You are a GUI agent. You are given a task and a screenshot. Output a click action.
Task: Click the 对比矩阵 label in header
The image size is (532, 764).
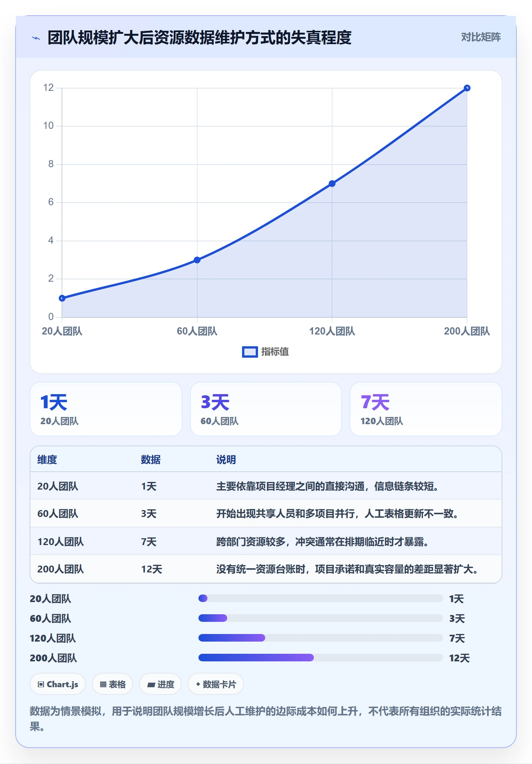(481, 37)
